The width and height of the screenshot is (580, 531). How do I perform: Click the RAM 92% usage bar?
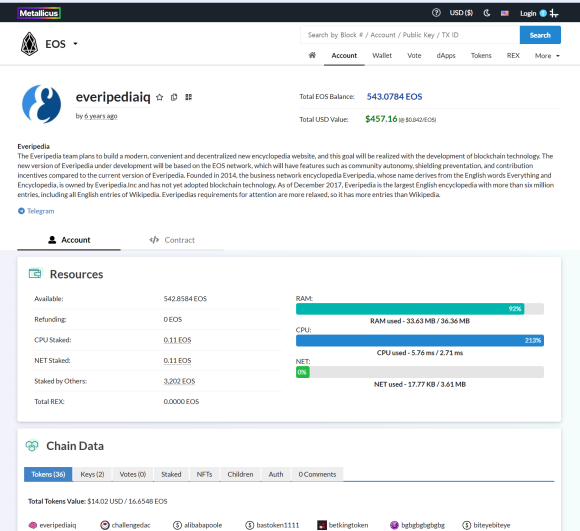coord(420,309)
